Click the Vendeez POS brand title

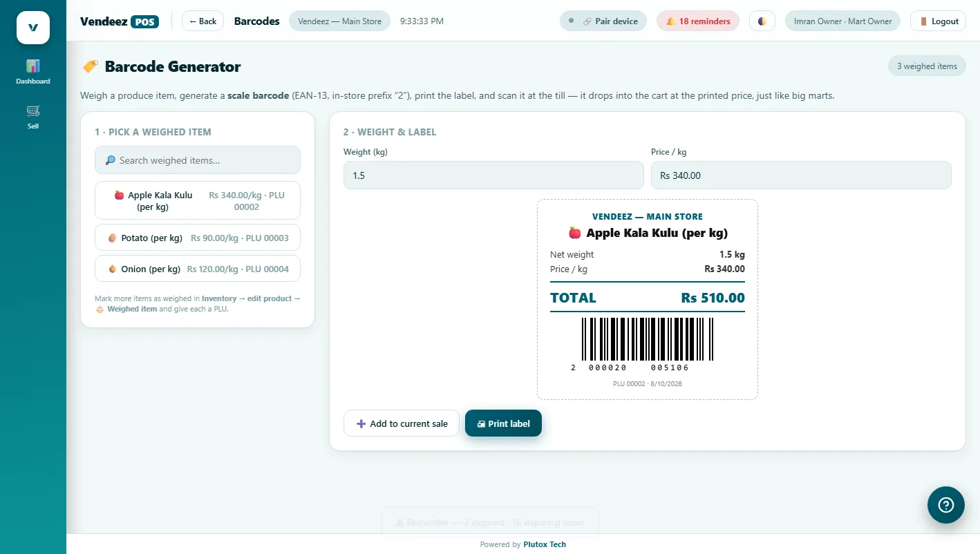tap(120, 21)
